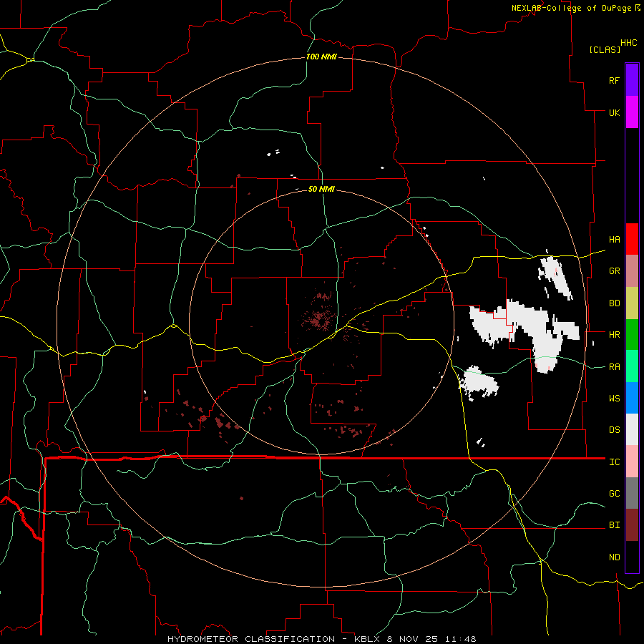Click the GR legend label

(615, 271)
